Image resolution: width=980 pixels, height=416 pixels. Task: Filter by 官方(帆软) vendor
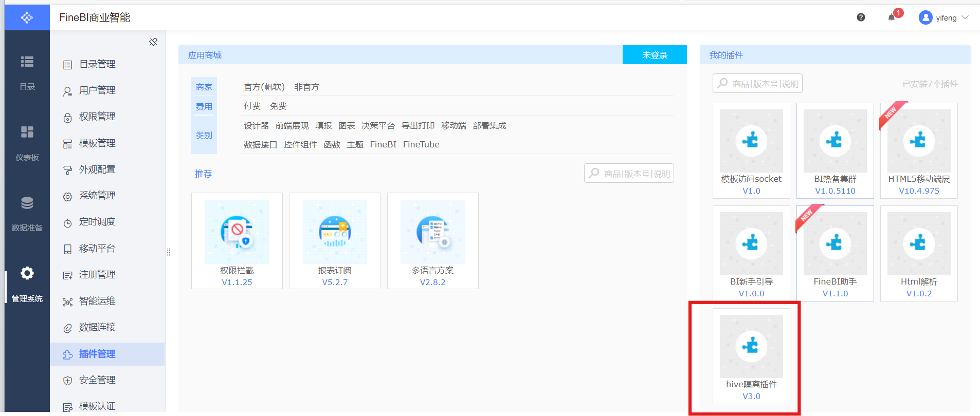pos(264,87)
